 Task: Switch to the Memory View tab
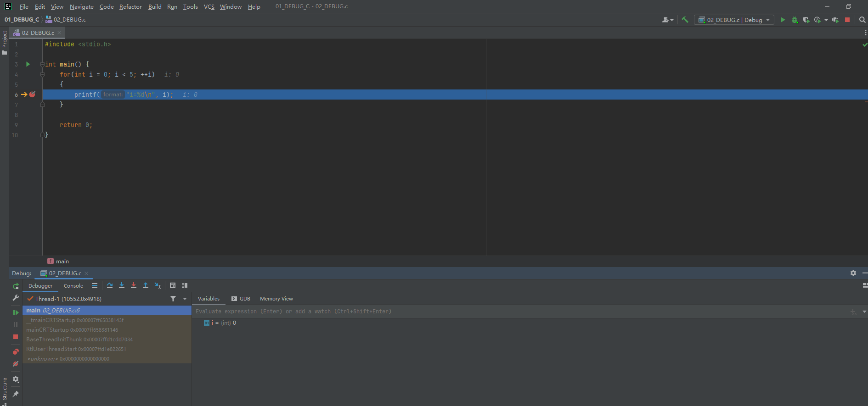tap(276, 299)
